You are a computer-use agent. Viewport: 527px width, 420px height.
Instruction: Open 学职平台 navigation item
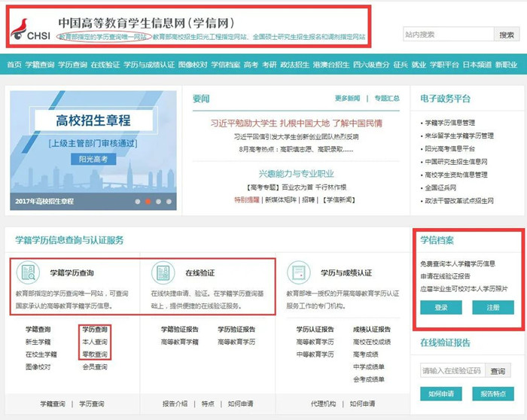(444, 65)
